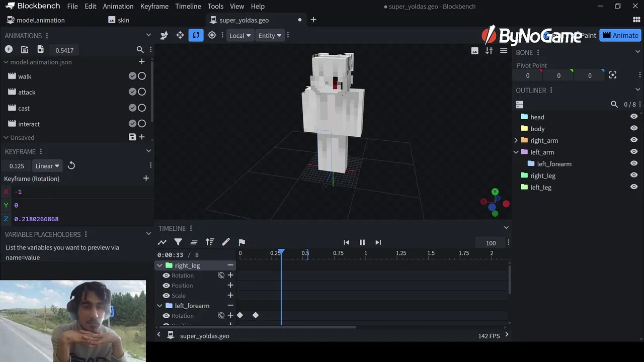Open the Animation menu

(x=118, y=6)
